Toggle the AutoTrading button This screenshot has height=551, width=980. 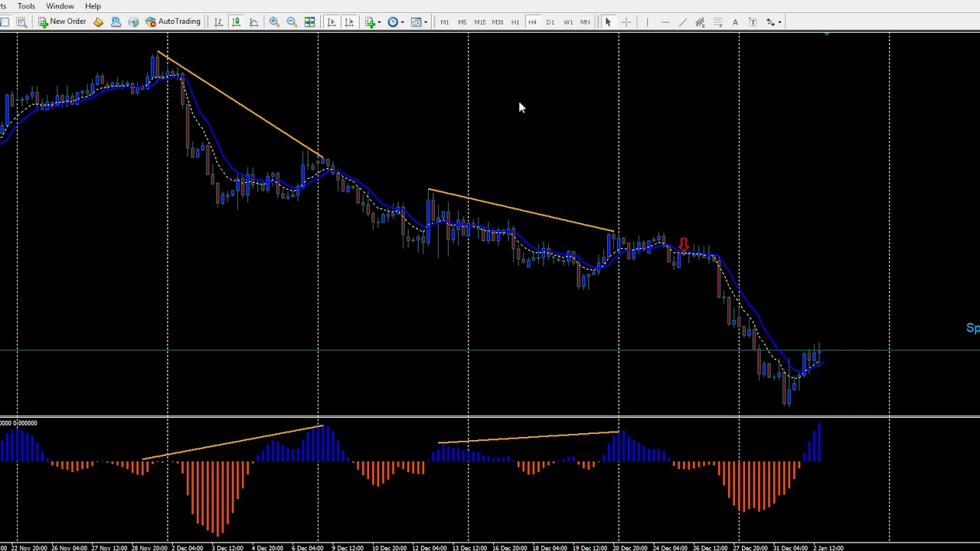pyautogui.click(x=173, y=21)
